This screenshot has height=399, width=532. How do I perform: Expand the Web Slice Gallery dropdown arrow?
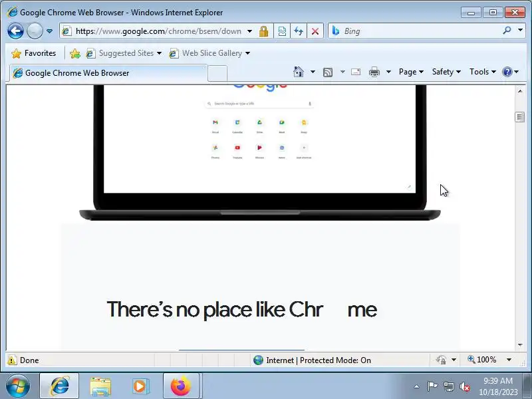[x=247, y=53]
